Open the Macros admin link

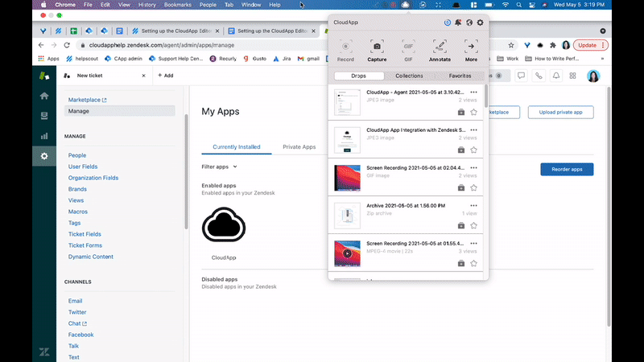[x=78, y=212]
